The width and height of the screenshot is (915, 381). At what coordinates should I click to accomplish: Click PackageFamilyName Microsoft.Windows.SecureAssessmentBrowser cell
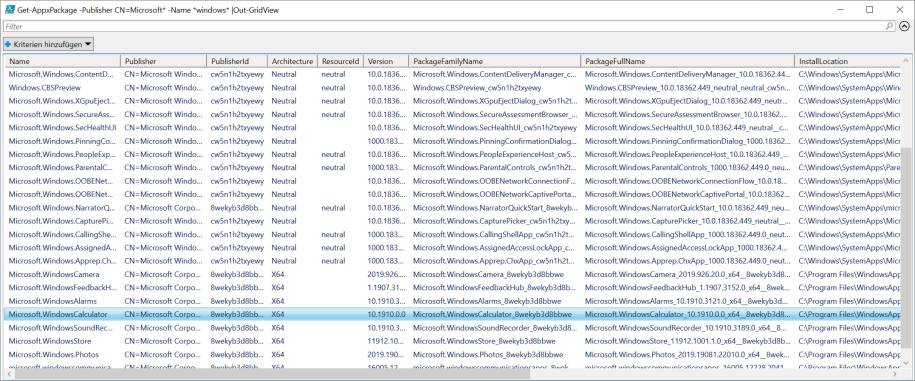[x=495, y=114]
